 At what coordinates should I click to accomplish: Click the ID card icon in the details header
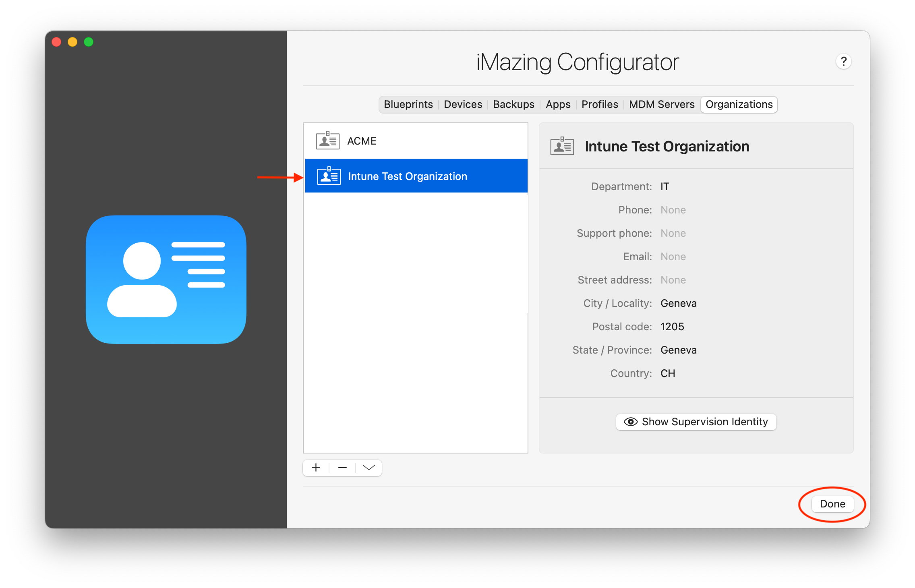click(562, 146)
